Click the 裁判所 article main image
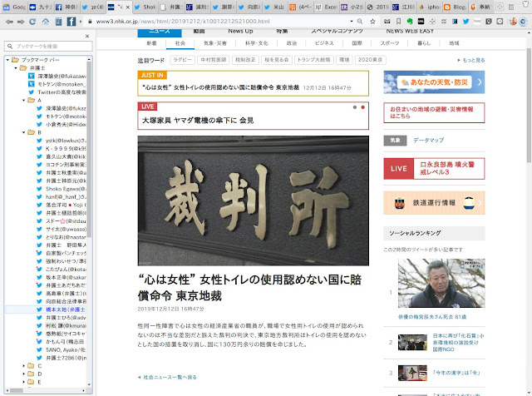 [253, 200]
